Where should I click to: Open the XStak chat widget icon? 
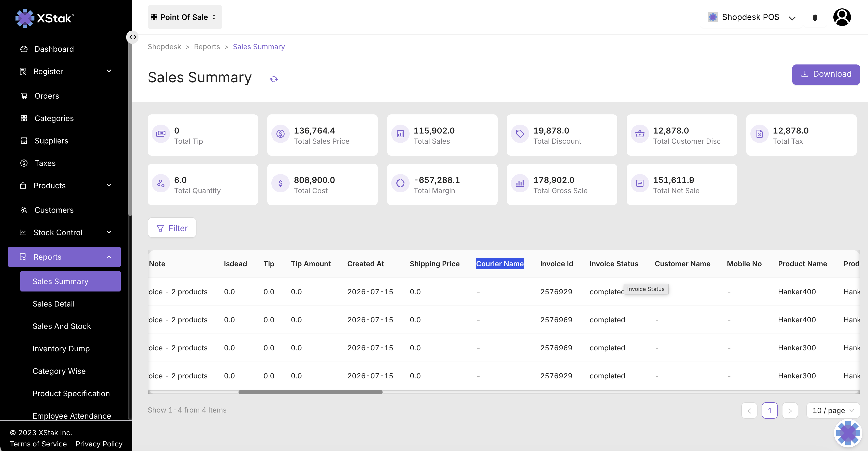848,433
